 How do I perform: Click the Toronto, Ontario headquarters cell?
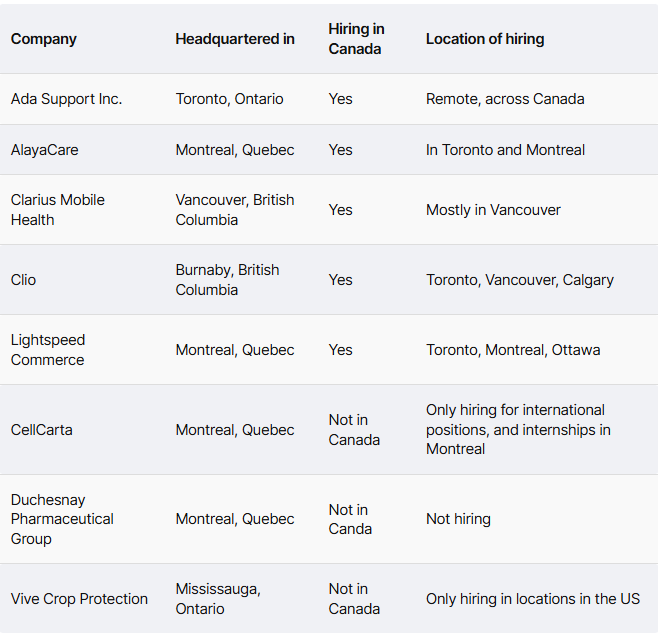click(x=229, y=99)
